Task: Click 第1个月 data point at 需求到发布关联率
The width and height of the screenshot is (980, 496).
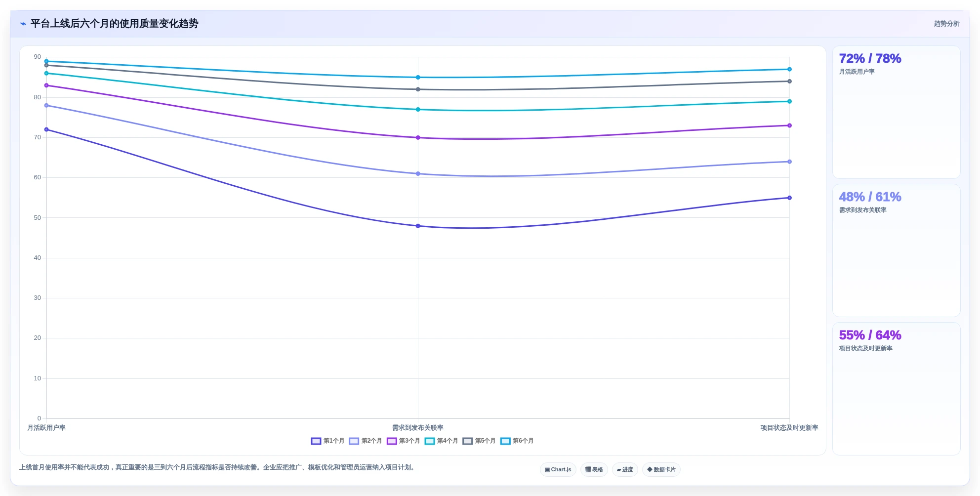Action: (418, 226)
